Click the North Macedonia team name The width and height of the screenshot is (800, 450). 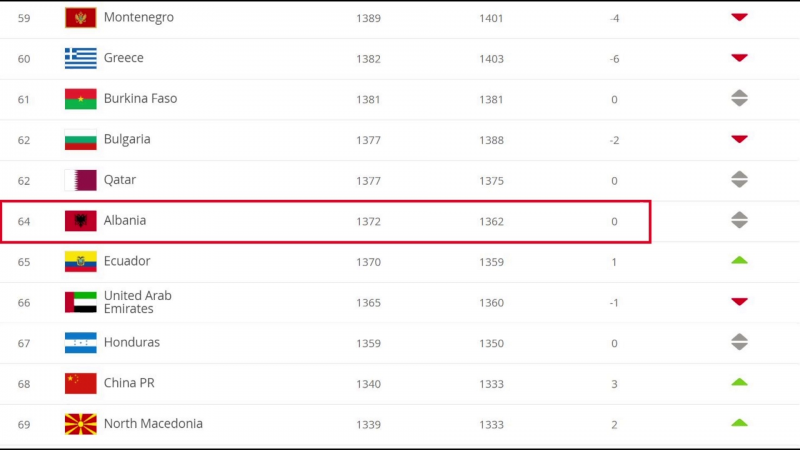click(x=153, y=423)
